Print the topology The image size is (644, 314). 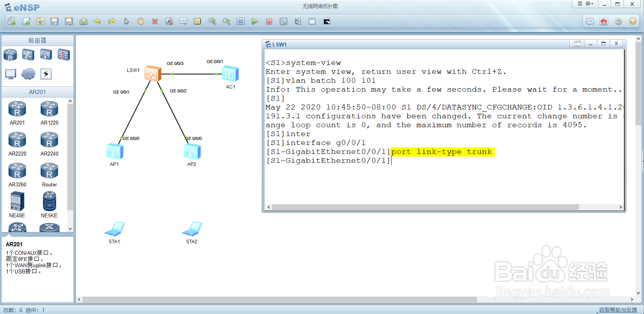tap(83, 21)
